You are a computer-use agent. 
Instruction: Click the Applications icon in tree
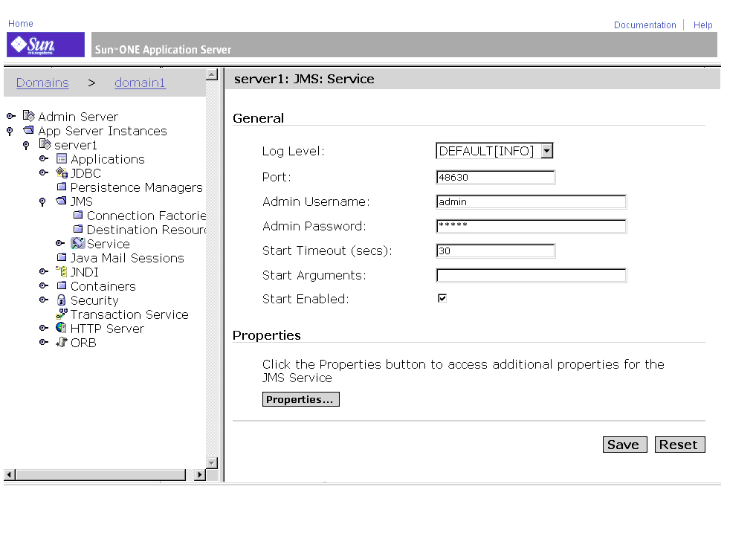61,158
